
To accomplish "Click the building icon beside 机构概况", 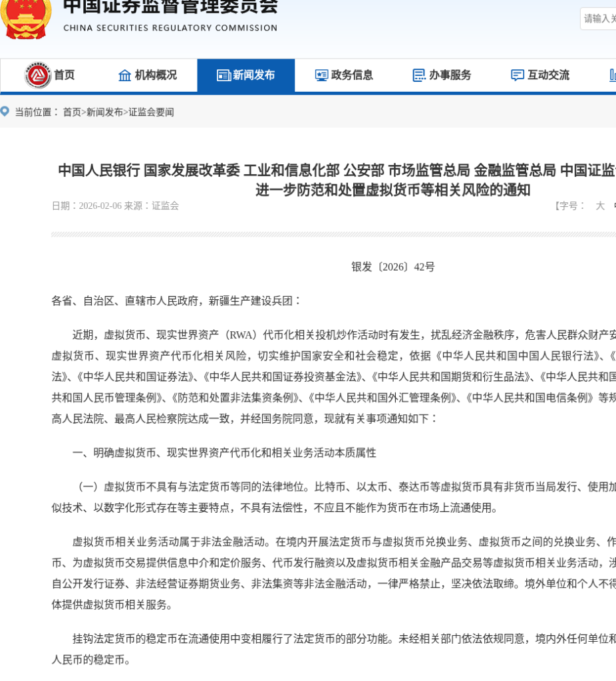I will 124,75.
